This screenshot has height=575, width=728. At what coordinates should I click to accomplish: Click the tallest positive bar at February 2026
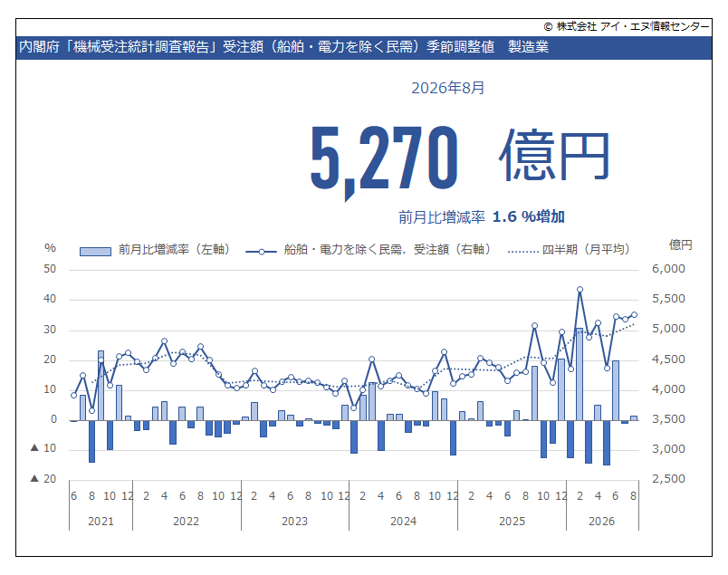(580, 374)
